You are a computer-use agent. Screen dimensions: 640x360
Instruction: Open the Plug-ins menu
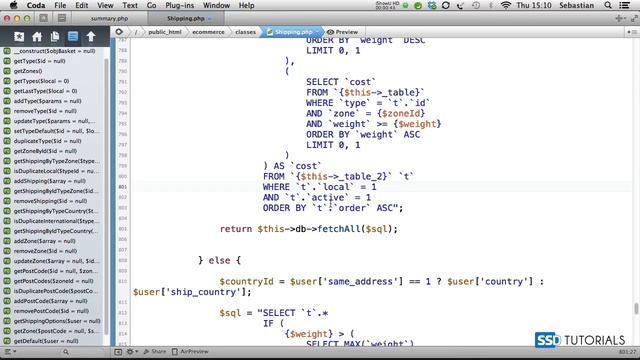pyautogui.click(x=180, y=5)
